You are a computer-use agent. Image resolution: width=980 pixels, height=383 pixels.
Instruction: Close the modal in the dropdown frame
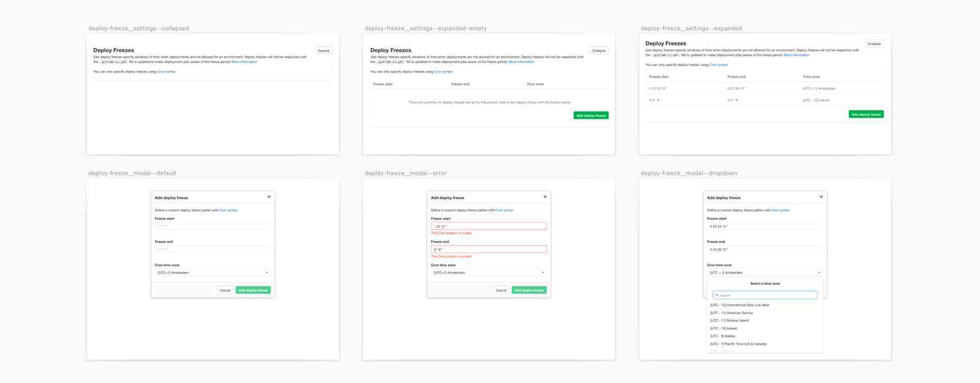821,197
